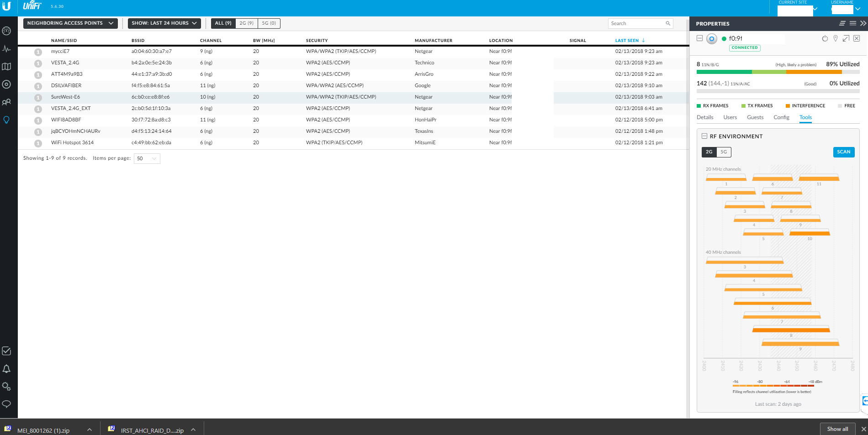Go to the Map view icon

click(6, 67)
